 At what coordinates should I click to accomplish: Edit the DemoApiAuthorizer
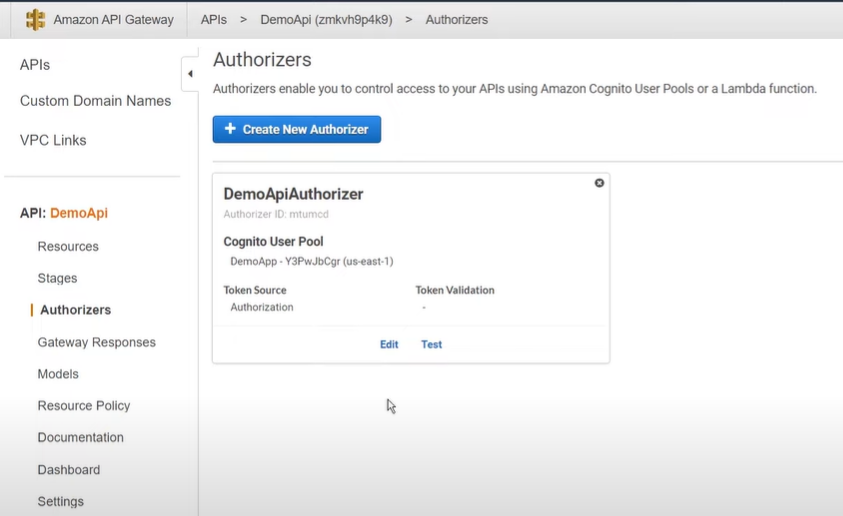click(x=389, y=345)
